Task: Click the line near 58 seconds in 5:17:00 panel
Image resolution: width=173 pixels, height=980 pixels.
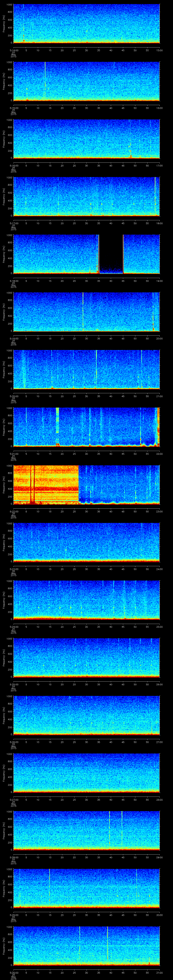Action: click(155, 196)
